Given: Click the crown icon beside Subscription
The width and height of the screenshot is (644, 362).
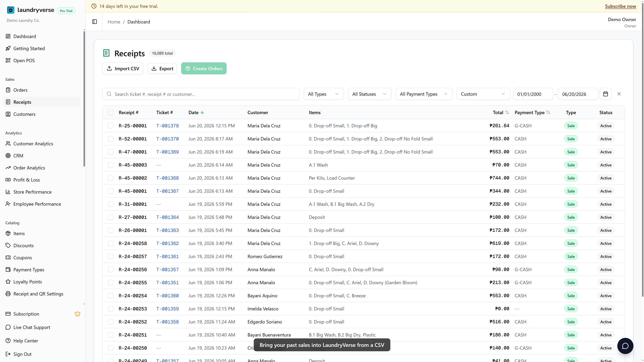Looking at the screenshot, I should [77, 314].
